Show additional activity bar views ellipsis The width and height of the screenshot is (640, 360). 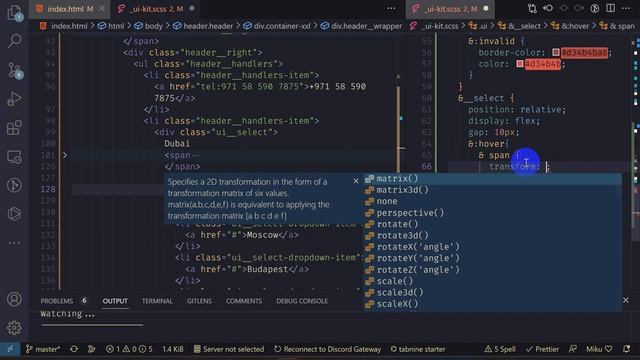[14, 243]
